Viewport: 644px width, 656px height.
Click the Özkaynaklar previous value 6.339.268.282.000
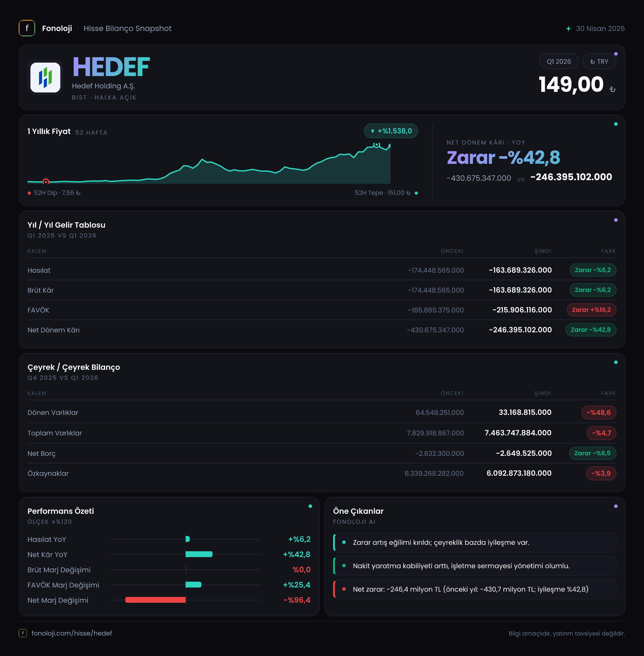click(x=434, y=474)
